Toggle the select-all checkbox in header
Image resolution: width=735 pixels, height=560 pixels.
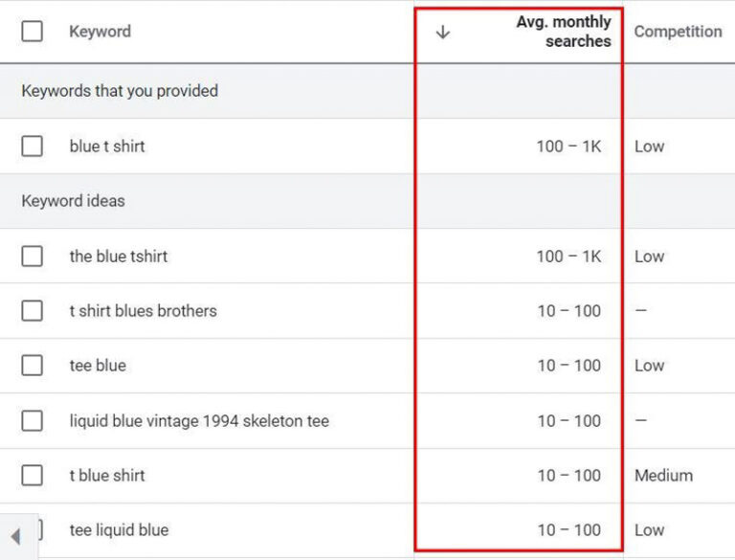pos(33,32)
